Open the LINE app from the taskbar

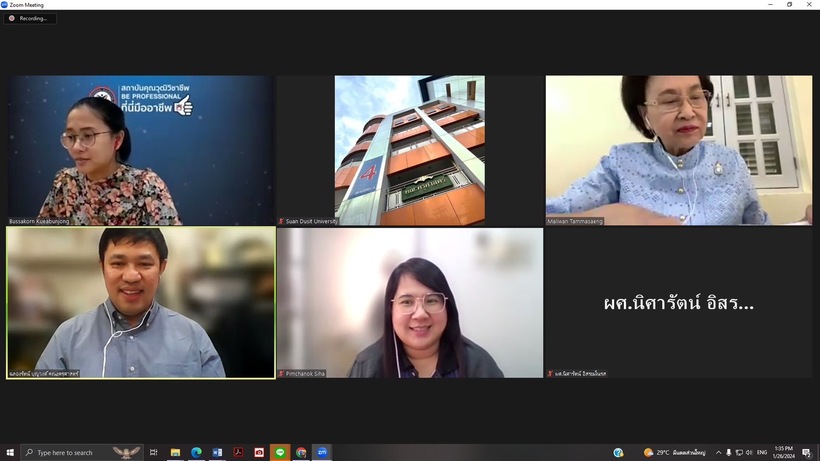(280, 453)
